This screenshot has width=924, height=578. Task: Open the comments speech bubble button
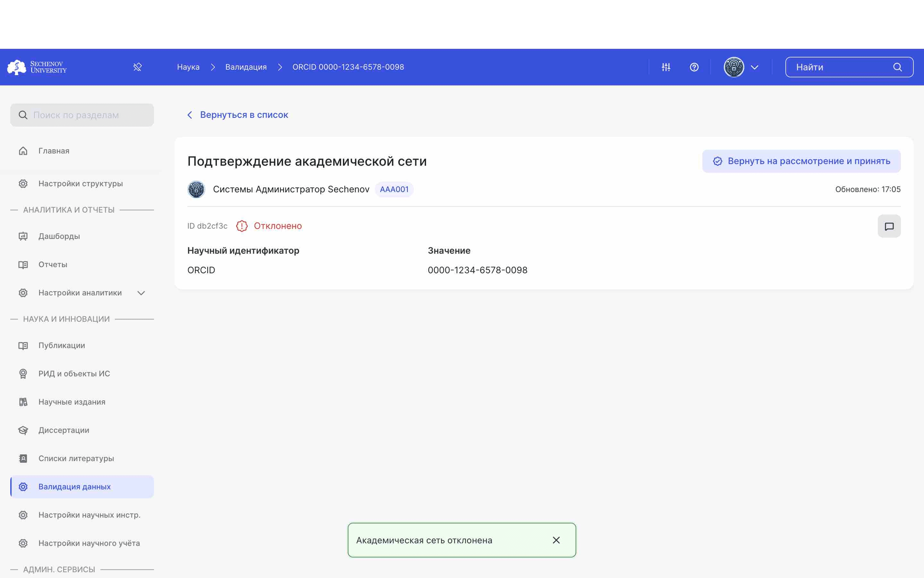point(889,226)
